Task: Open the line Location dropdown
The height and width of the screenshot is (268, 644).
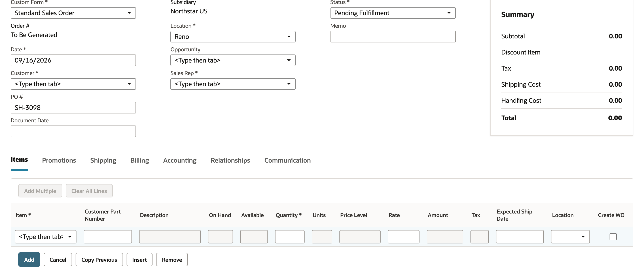Action: [x=570, y=237]
